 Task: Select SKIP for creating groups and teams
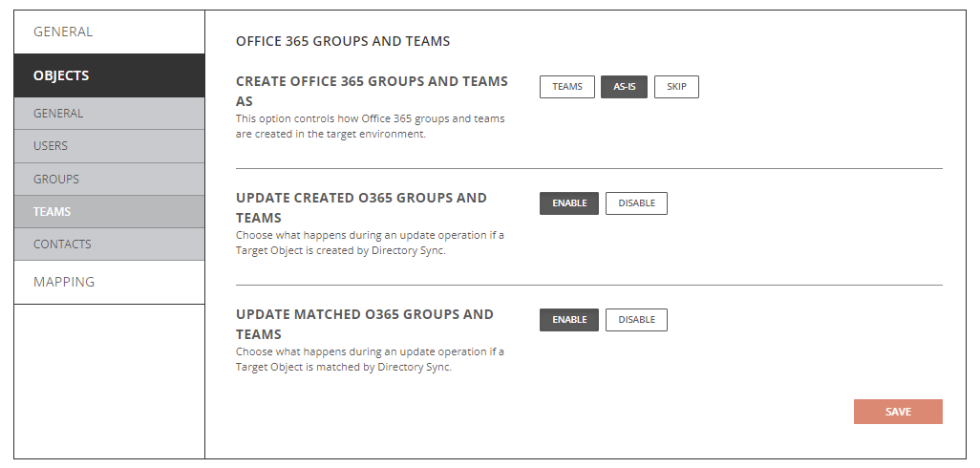pos(676,87)
